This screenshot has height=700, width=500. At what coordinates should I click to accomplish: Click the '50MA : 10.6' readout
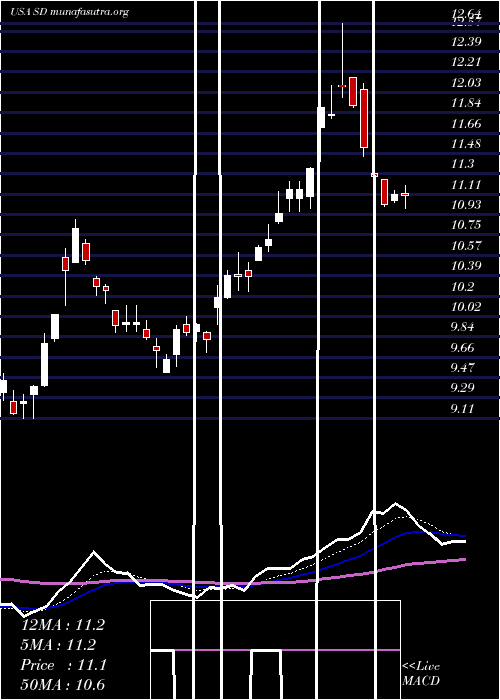pyautogui.click(x=63, y=685)
